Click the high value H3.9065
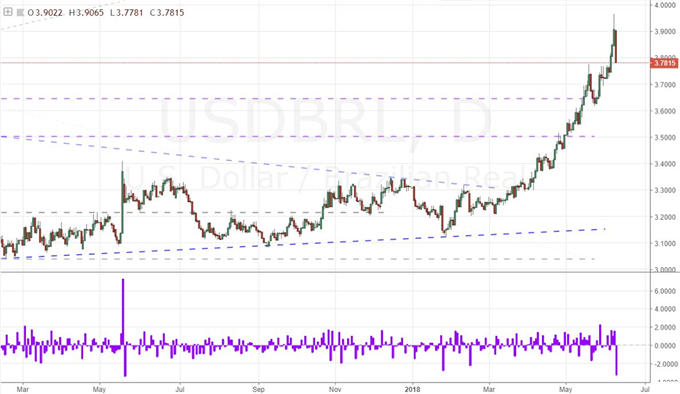Viewport: 680px width, 394px height. coord(86,13)
